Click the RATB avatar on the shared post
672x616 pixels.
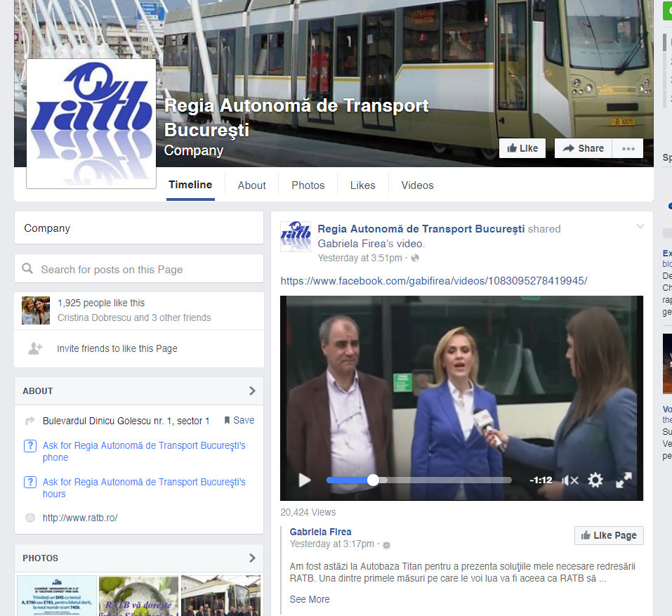pyautogui.click(x=296, y=236)
